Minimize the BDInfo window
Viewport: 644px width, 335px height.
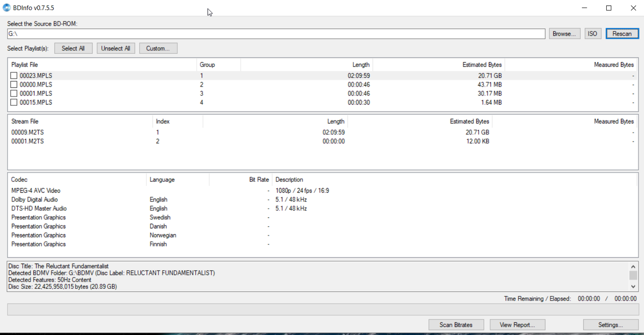click(x=585, y=8)
